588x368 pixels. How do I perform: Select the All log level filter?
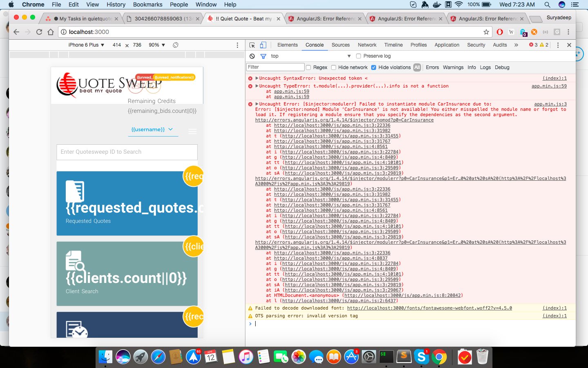tap(417, 67)
